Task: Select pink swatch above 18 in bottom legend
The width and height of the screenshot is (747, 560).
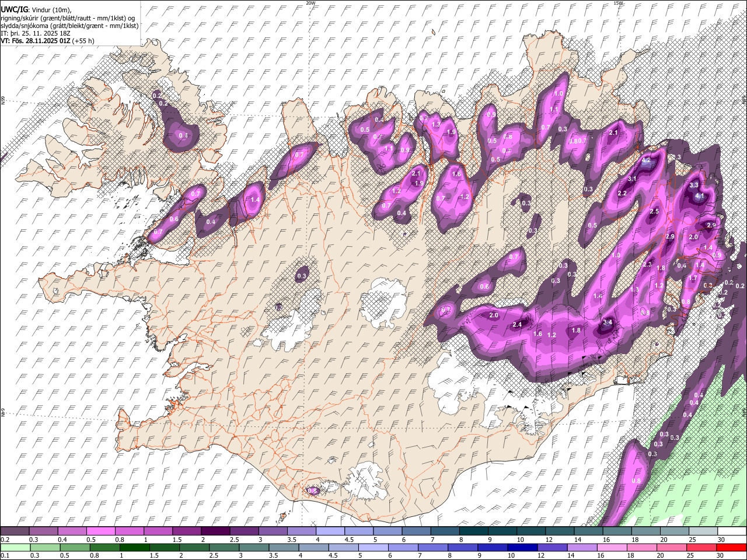Action: click(x=642, y=548)
